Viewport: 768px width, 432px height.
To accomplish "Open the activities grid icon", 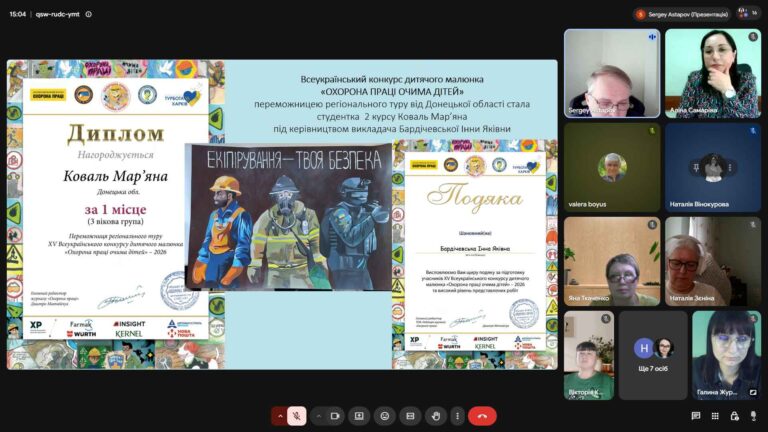I will [715, 416].
